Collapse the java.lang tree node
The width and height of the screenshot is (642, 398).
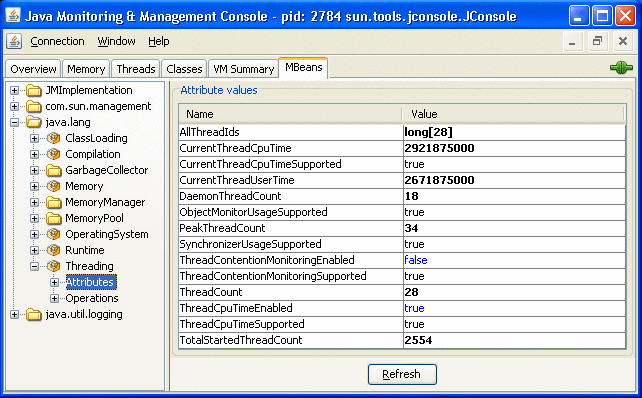coord(14,122)
